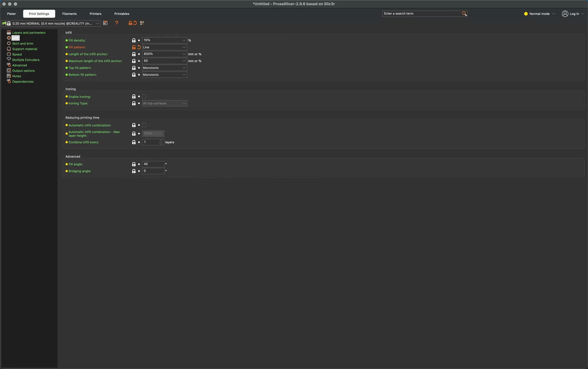Click the lock icon beside Fill density
This screenshot has width=588, height=369.
134,40
